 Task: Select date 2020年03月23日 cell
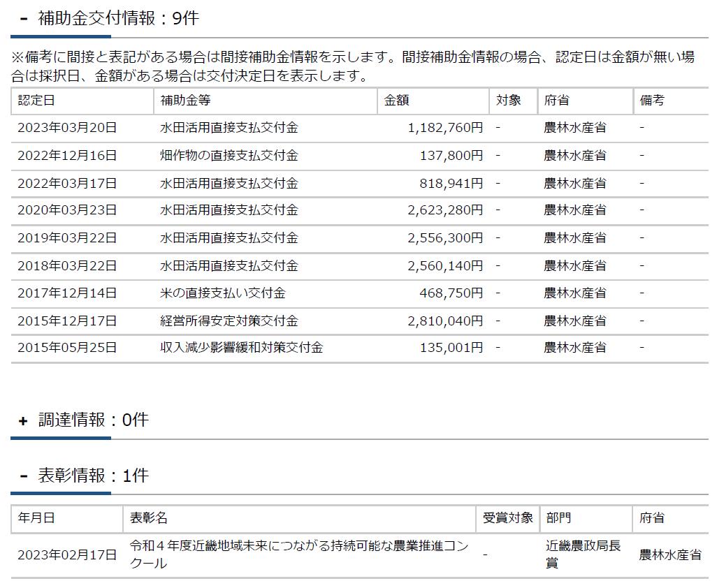click(x=67, y=210)
